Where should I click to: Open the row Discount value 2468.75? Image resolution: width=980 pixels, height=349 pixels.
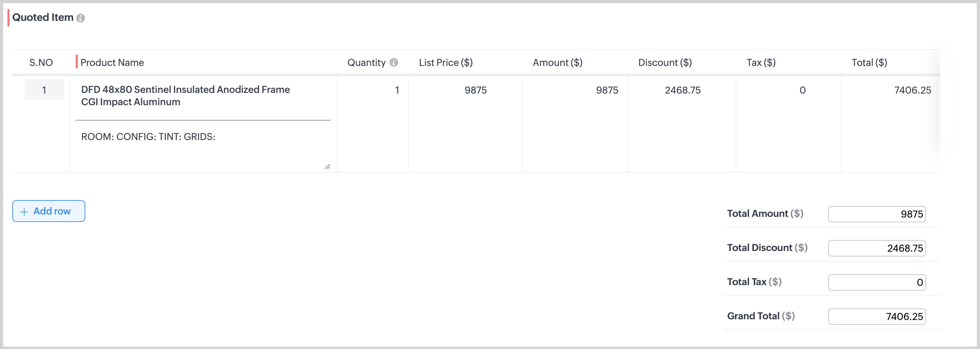[x=682, y=90]
